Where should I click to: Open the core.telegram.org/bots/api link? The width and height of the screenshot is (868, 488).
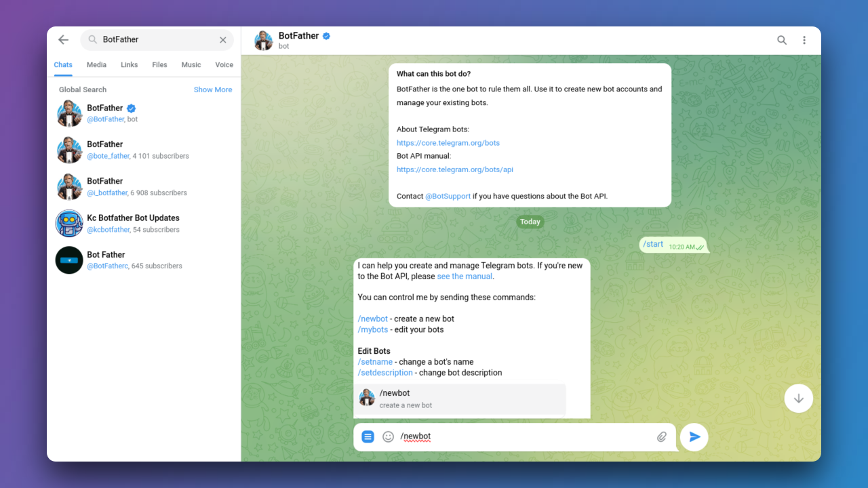[455, 169]
